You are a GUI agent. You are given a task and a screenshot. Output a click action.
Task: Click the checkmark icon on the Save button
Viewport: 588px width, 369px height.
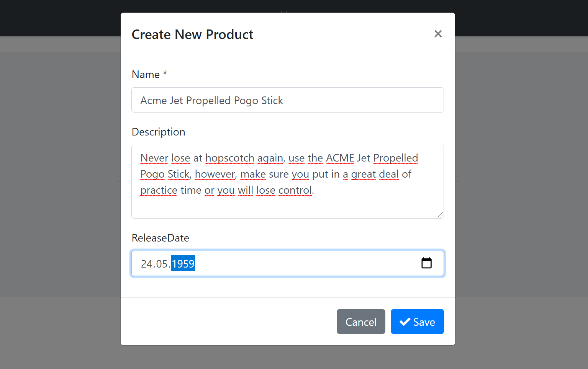coord(405,322)
